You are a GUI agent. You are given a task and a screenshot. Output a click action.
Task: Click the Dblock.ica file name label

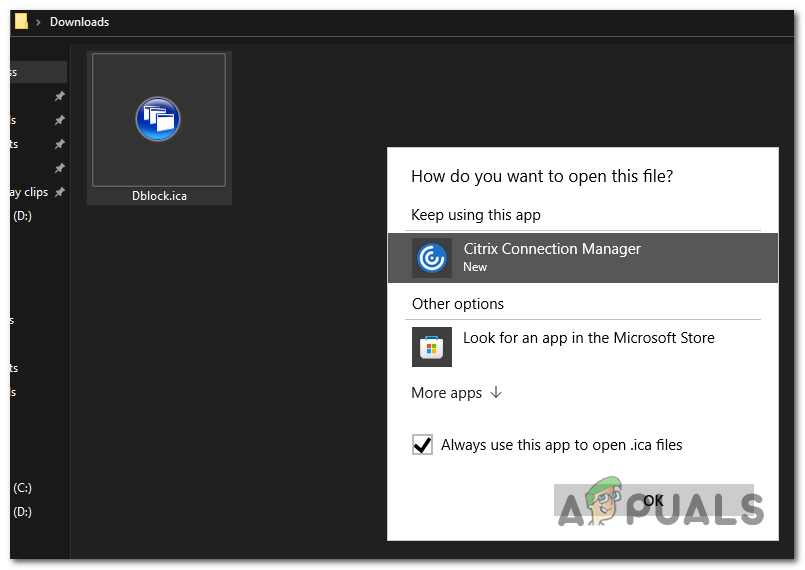[159, 196]
